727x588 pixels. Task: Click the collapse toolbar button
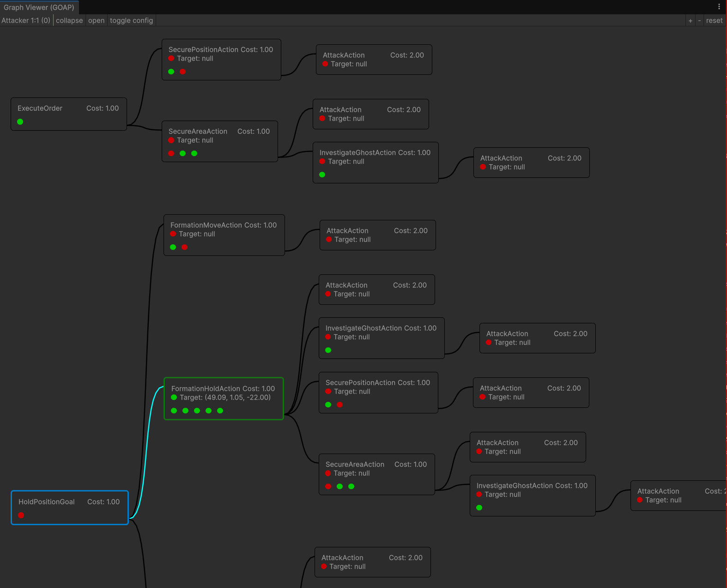click(x=69, y=20)
